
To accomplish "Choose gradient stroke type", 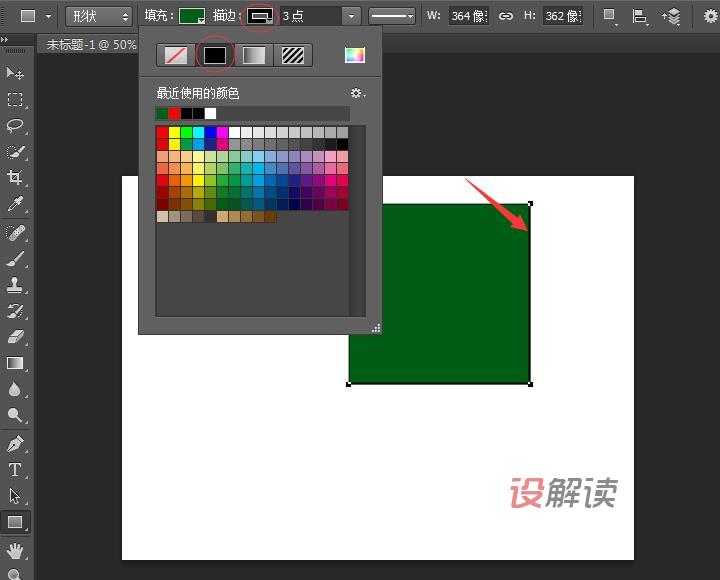I will click(254, 55).
